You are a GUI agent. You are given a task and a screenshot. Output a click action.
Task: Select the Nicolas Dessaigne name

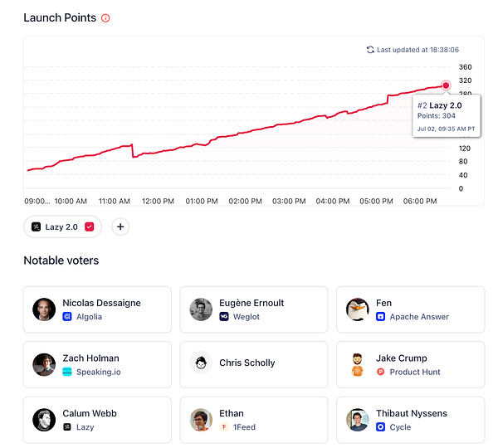(101, 303)
